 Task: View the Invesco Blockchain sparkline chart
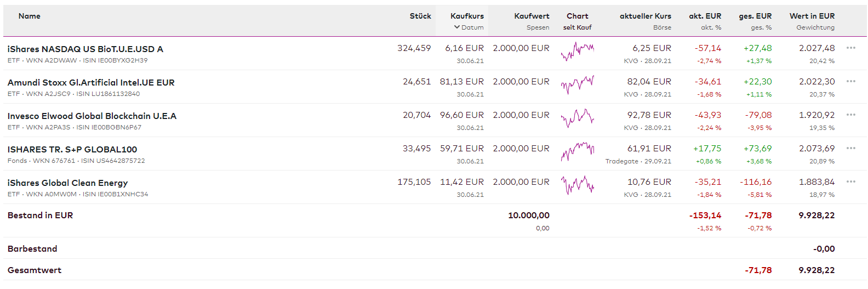coord(578,118)
